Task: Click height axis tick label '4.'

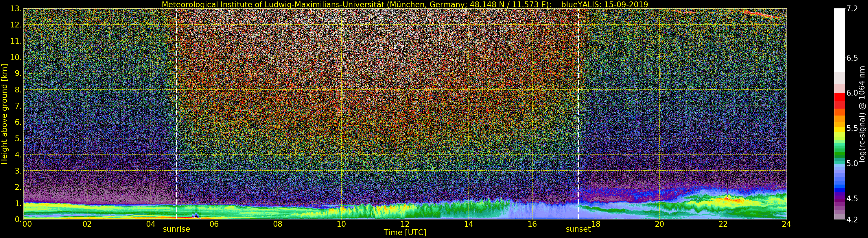Action: (x=18, y=155)
